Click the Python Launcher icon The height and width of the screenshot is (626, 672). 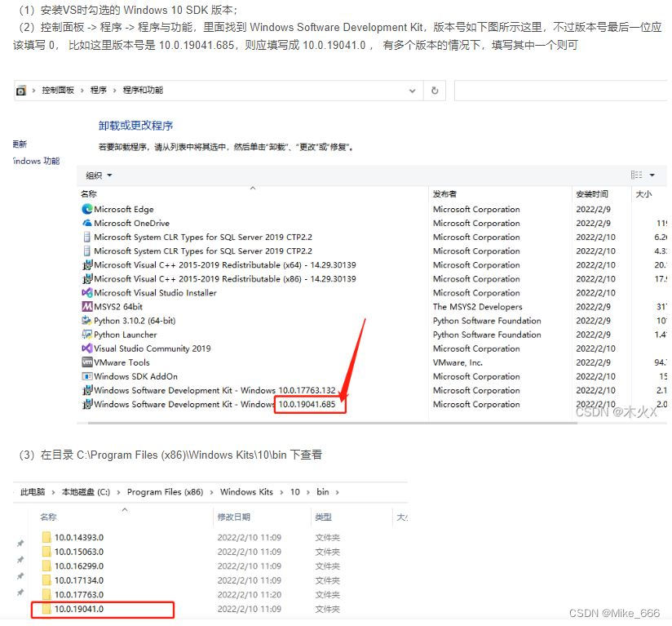click(x=87, y=335)
